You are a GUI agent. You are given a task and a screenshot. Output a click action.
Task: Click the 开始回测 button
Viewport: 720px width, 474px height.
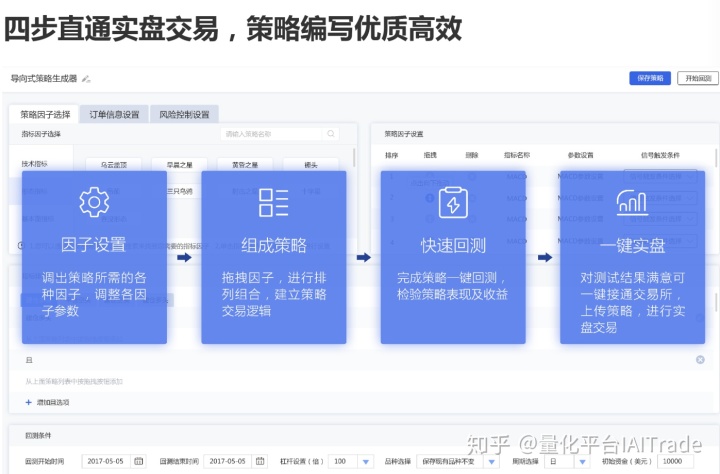pos(698,78)
